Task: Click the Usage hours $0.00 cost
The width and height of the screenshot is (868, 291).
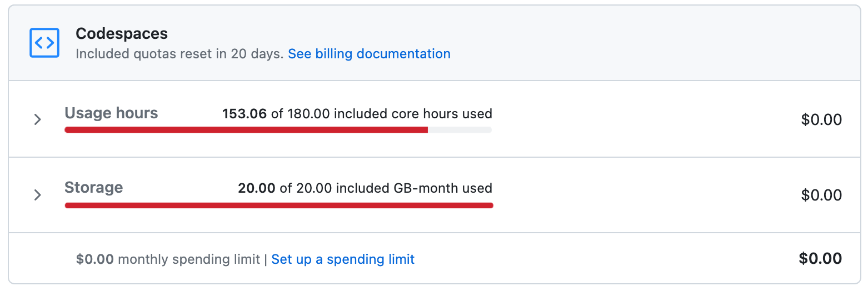Action: [821, 119]
